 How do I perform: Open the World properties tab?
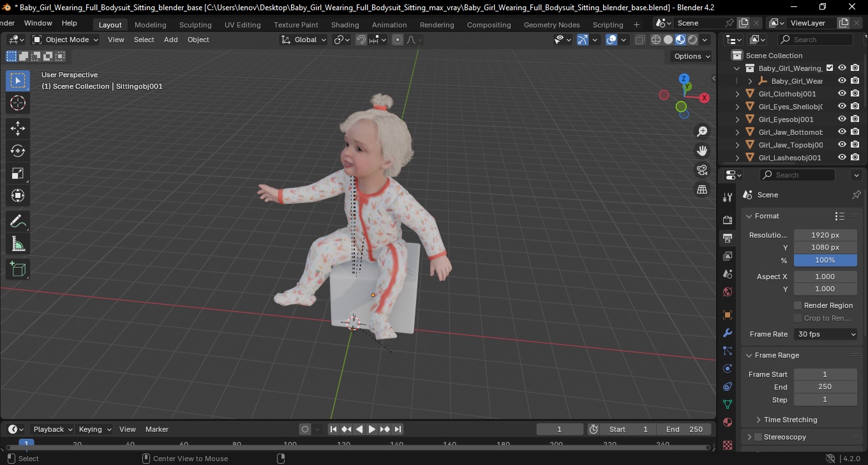click(x=727, y=292)
